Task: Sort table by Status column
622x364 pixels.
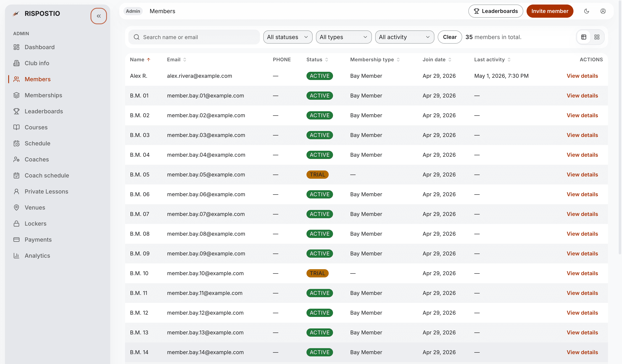Action: [317, 59]
